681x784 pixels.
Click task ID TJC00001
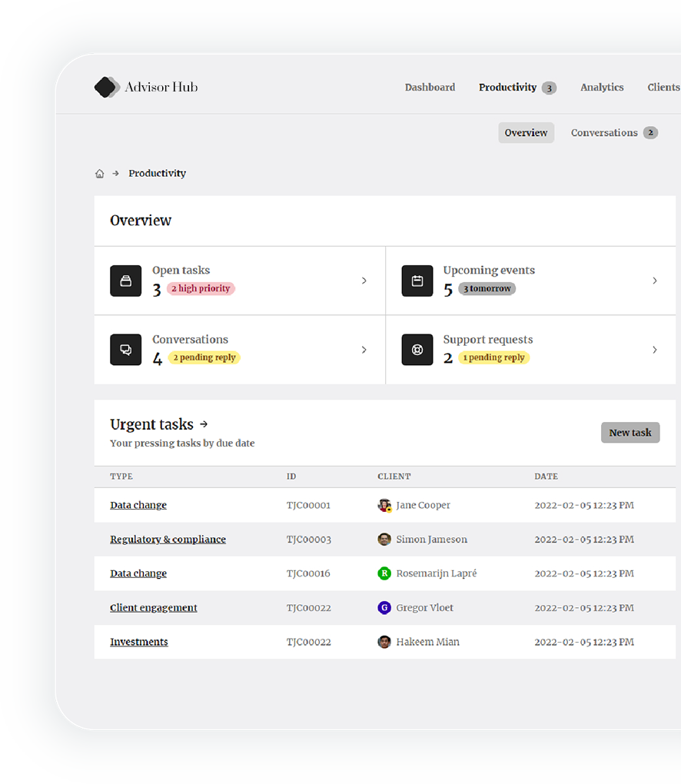[308, 506]
